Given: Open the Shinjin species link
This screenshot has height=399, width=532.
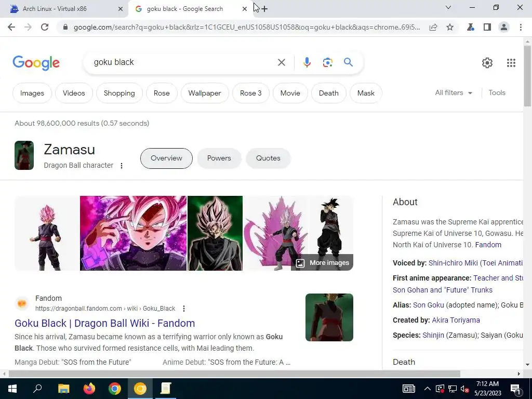Looking at the screenshot, I should click(x=433, y=335).
